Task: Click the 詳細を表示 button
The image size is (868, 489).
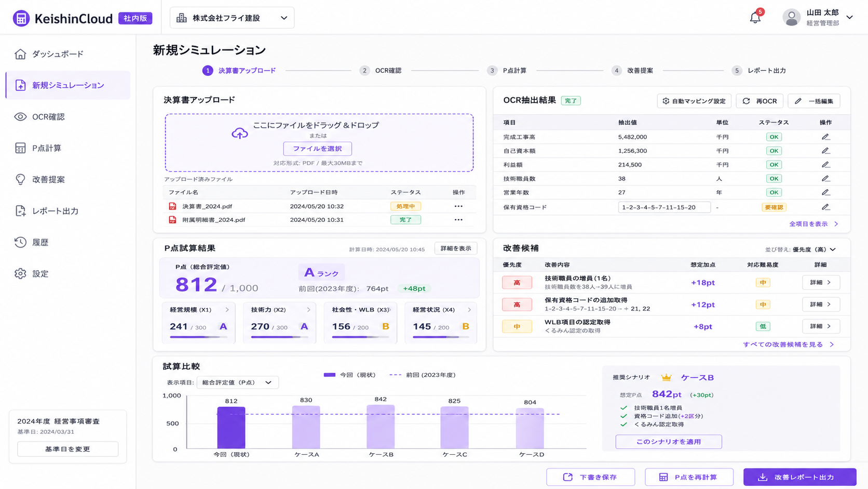Action: [x=456, y=248]
